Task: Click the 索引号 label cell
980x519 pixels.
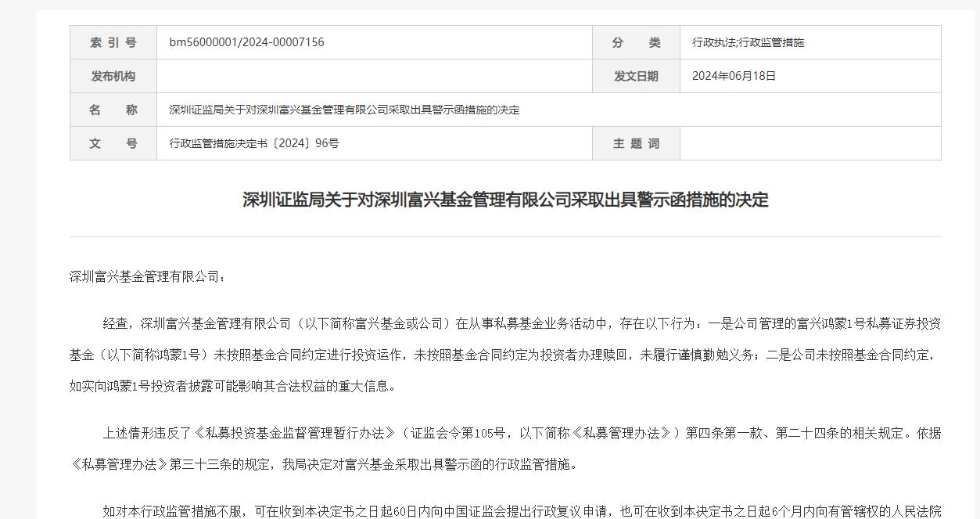Action: point(113,42)
